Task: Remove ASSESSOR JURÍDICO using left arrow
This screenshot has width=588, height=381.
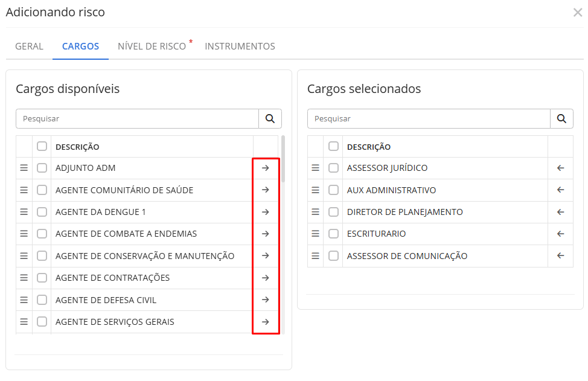Action: tap(560, 168)
